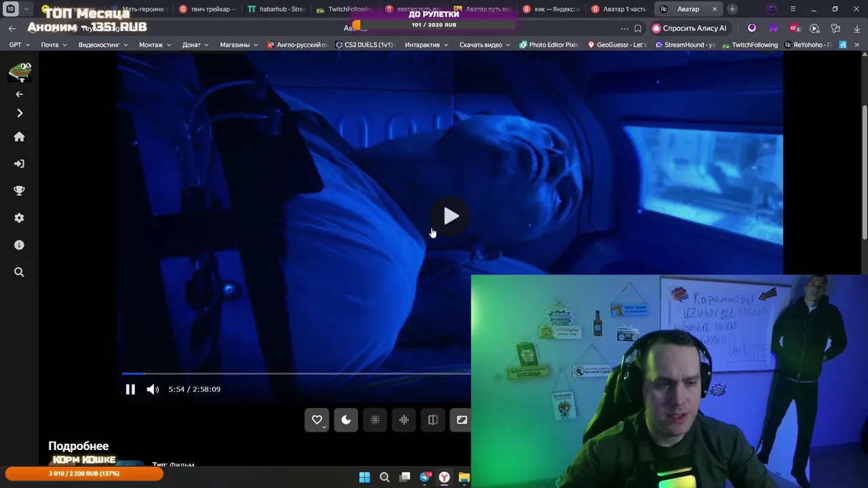The height and width of the screenshot is (488, 868).
Task: Open the three-dots page menu in the address bar
Action: click(x=625, y=28)
